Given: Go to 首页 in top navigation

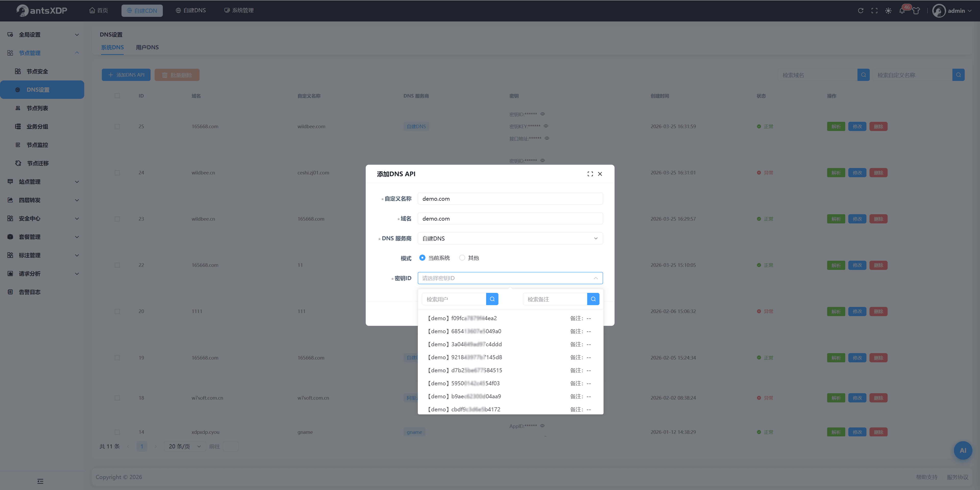Looking at the screenshot, I should click(99, 11).
